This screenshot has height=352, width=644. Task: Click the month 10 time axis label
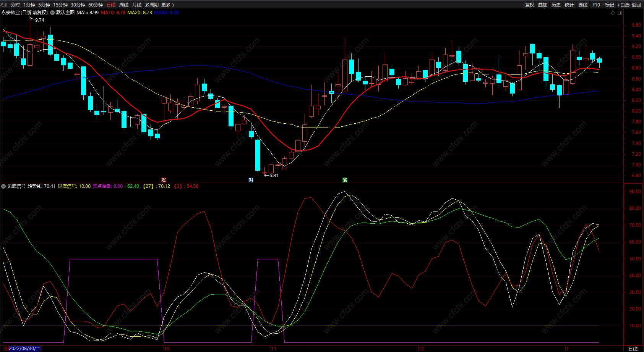(167, 349)
